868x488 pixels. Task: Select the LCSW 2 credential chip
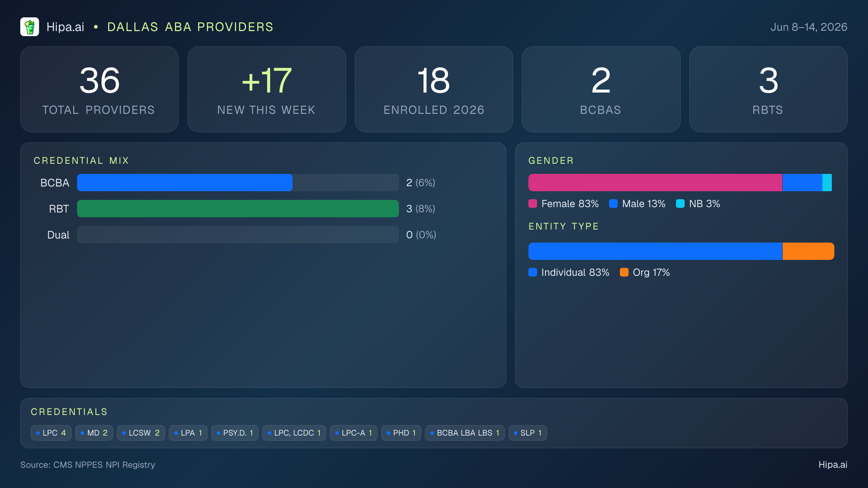(141, 433)
